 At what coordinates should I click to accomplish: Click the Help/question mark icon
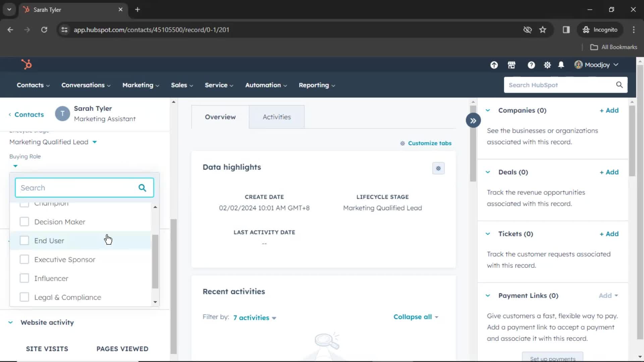point(531,65)
